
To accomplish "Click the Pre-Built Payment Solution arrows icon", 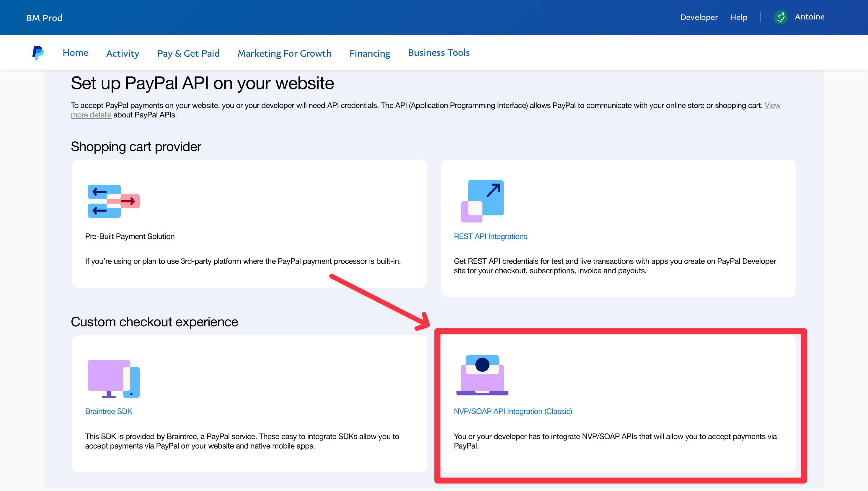I will [113, 201].
